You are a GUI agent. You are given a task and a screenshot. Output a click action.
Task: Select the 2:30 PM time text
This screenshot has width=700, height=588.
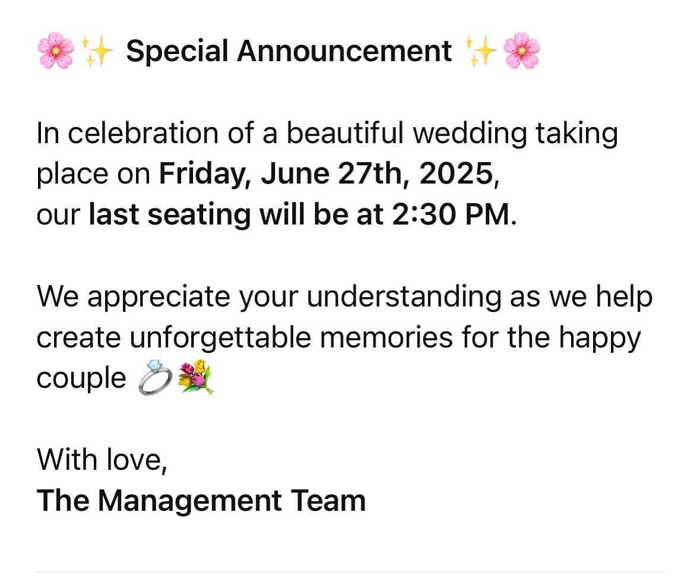click(451, 214)
